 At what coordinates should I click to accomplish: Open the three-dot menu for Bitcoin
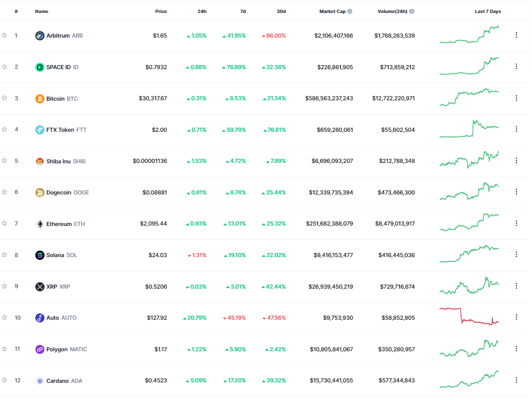click(x=516, y=98)
